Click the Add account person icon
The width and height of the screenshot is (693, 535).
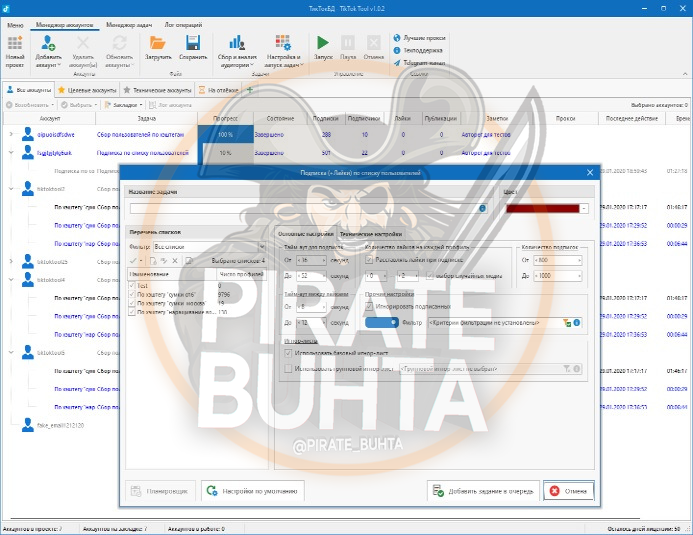point(48,43)
